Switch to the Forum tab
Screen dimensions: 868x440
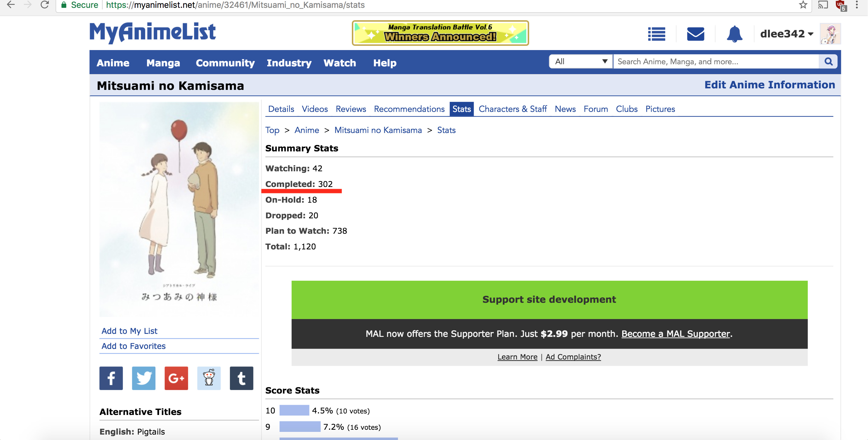coord(596,109)
